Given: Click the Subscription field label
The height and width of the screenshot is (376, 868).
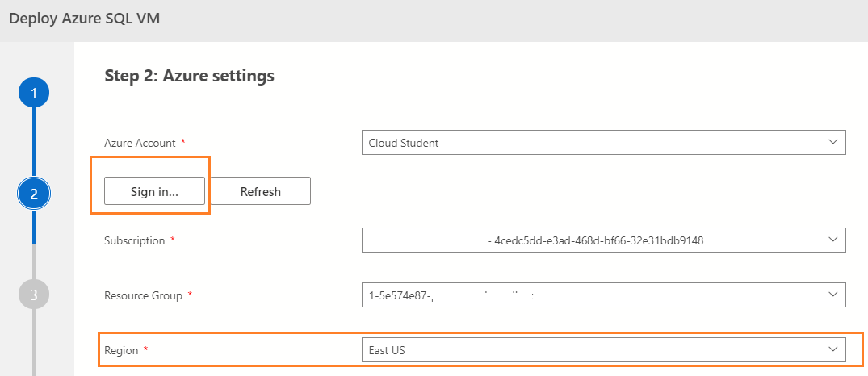Looking at the screenshot, I should click(x=135, y=240).
